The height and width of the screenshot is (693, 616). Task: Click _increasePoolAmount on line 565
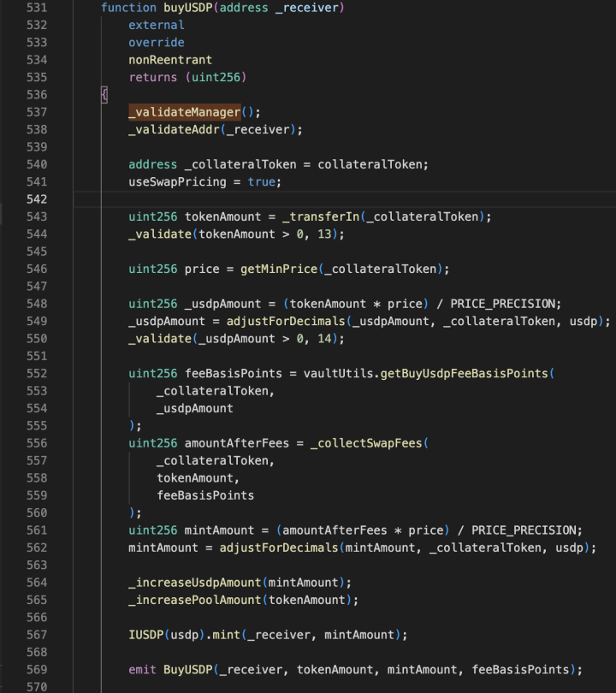click(195, 601)
